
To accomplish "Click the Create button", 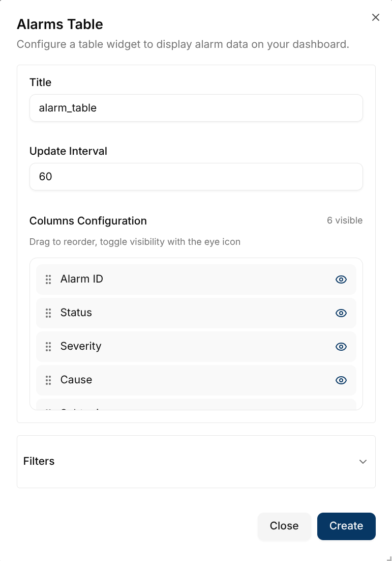I will click(346, 526).
